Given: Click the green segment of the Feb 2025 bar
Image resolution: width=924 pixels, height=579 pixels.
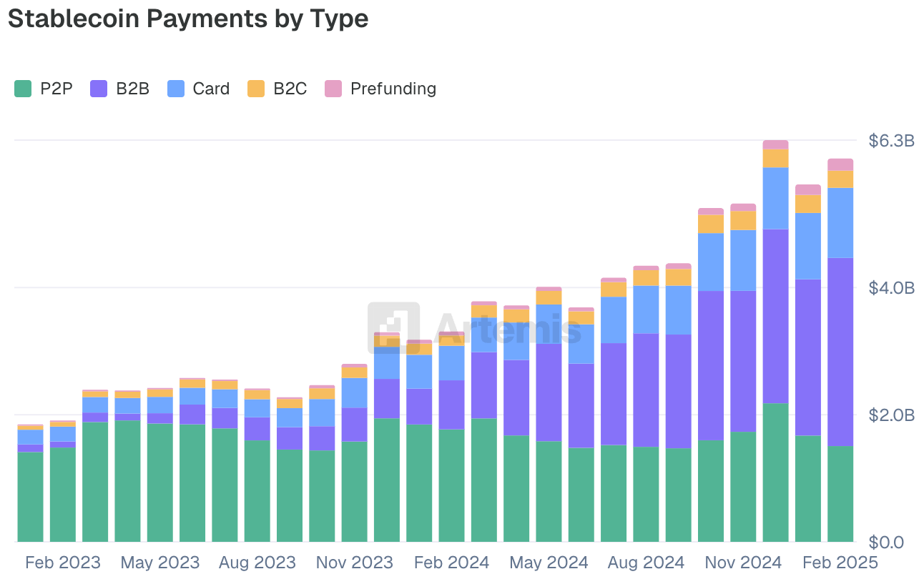Looking at the screenshot, I should click(840, 493).
